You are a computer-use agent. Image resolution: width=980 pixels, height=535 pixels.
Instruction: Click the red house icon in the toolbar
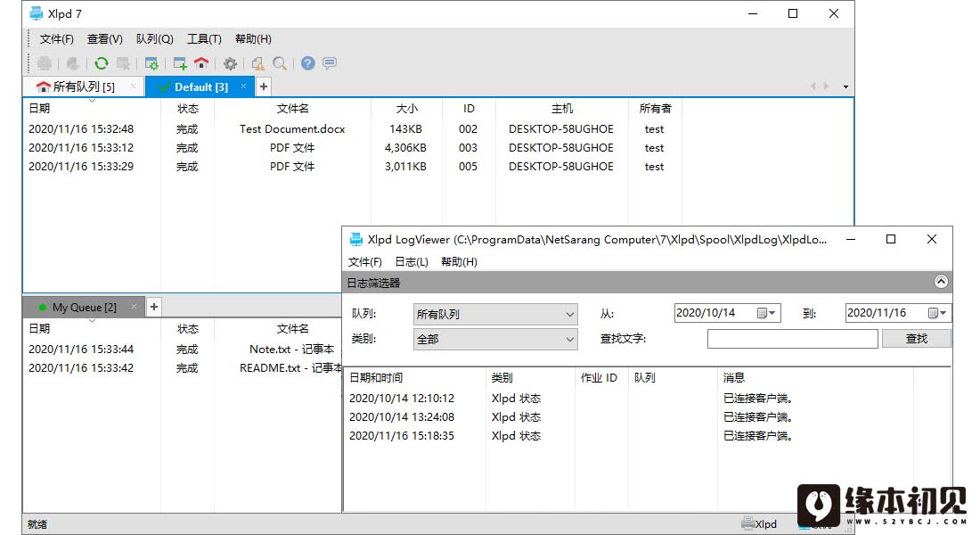[x=201, y=63]
